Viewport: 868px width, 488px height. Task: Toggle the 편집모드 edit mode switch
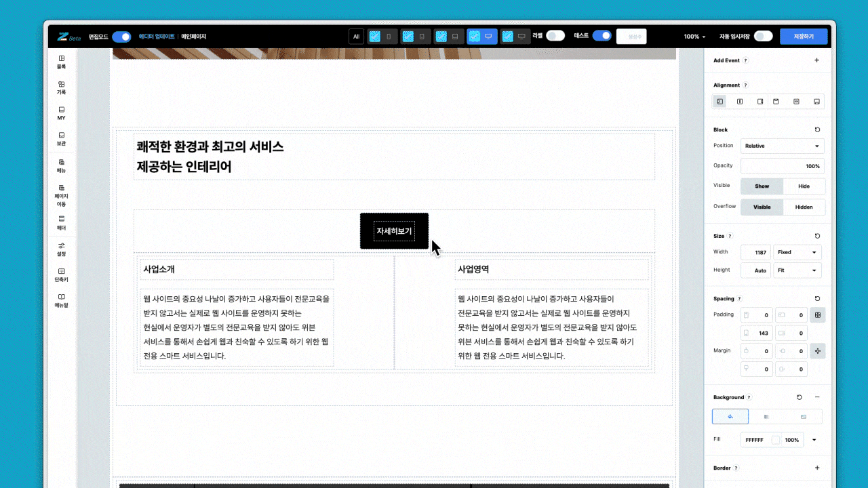point(121,37)
